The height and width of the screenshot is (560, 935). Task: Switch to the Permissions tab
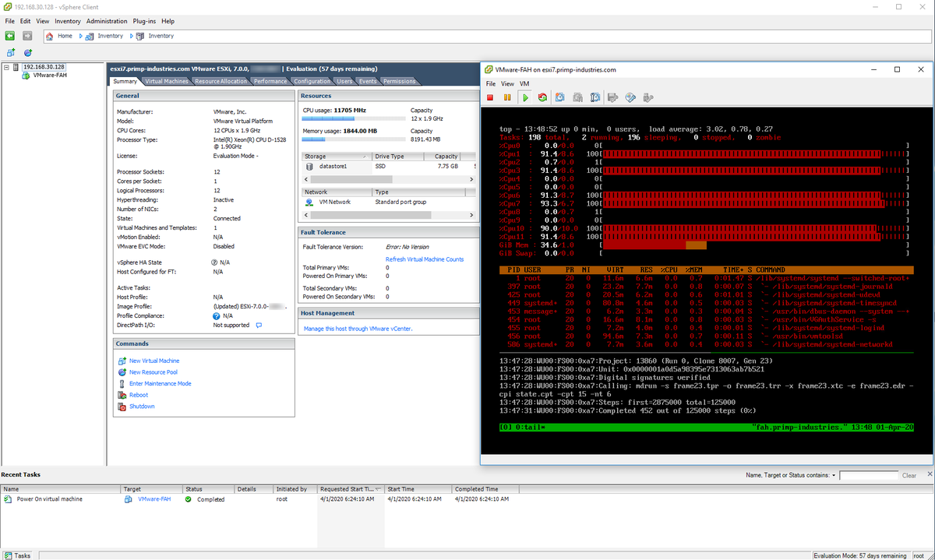click(x=400, y=81)
